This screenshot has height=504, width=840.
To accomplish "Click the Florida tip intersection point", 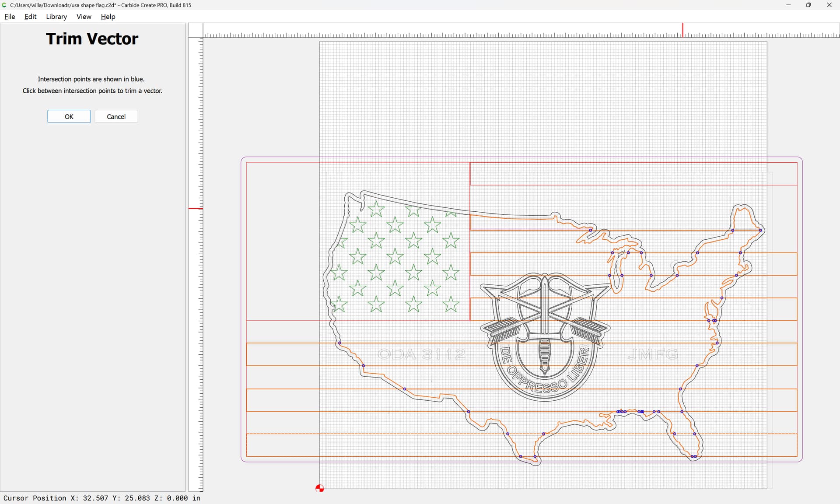I will pyautogui.click(x=693, y=456).
